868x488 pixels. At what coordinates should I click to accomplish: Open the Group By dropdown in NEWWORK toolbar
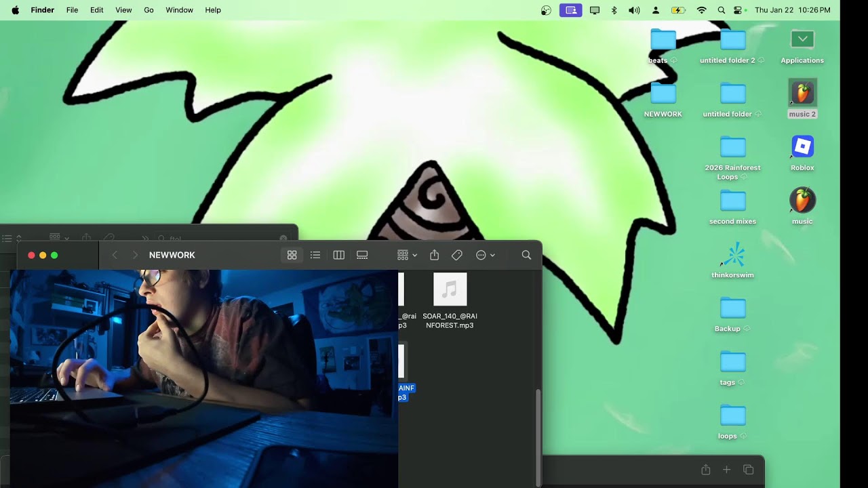(407, 255)
